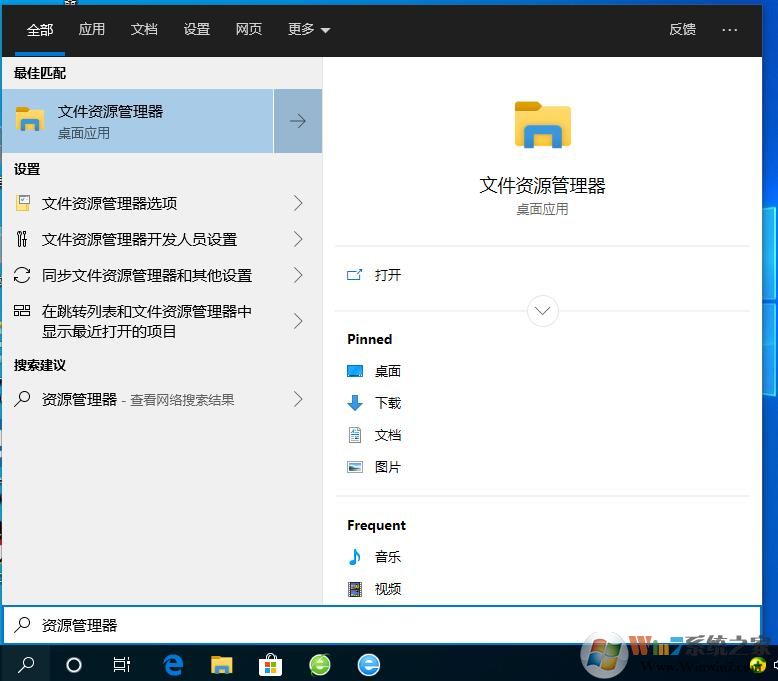Click the 文件资源管理器选项 settings icon
778x681 pixels.
pos(23,203)
